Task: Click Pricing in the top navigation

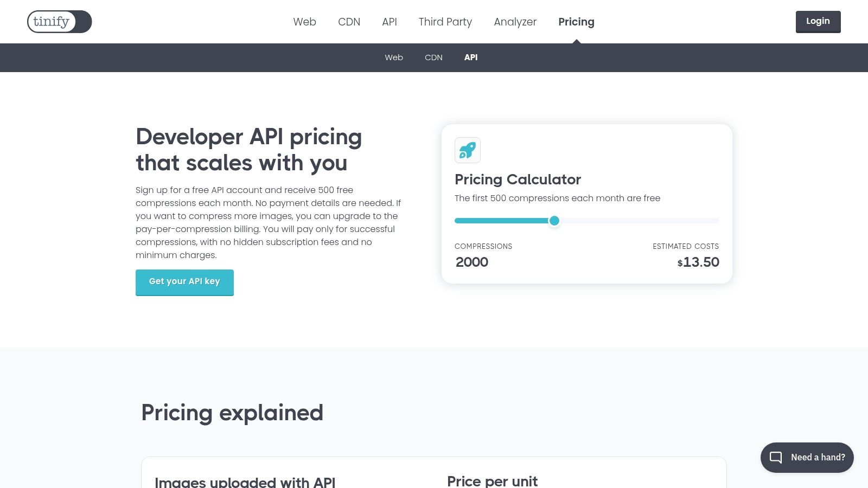Action: pos(576,22)
